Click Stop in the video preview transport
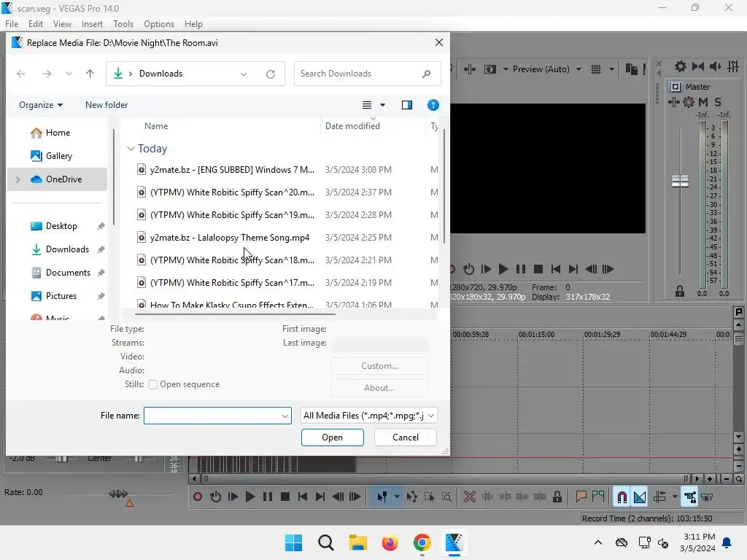 538,269
